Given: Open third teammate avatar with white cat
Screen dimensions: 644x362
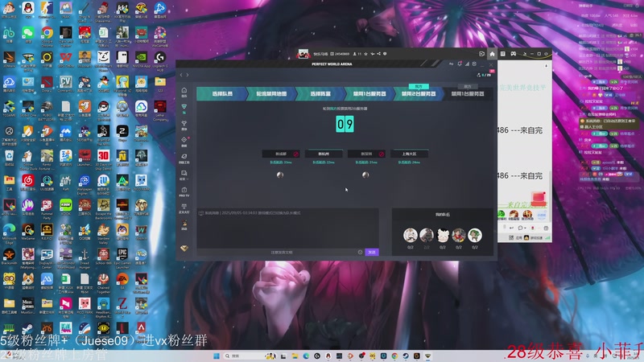Looking at the screenshot, I should click(442, 235).
